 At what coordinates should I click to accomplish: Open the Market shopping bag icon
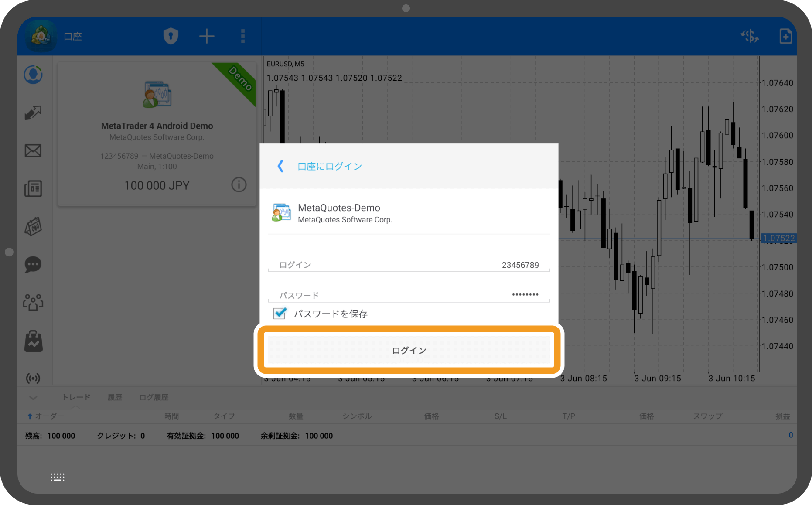[x=33, y=340]
